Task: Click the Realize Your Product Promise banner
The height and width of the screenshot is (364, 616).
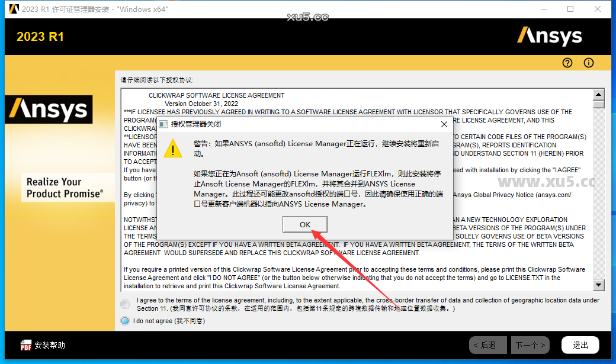Action: pos(63,188)
